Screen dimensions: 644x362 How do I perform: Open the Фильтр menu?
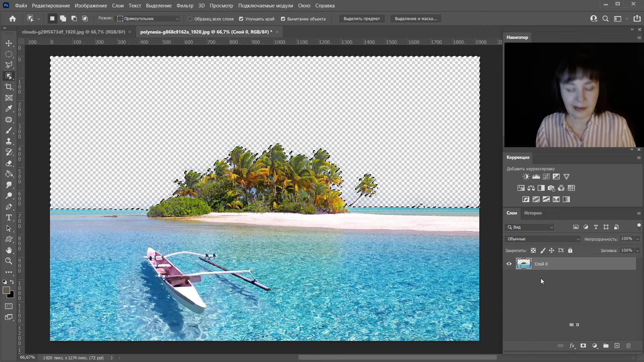coord(184,6)
